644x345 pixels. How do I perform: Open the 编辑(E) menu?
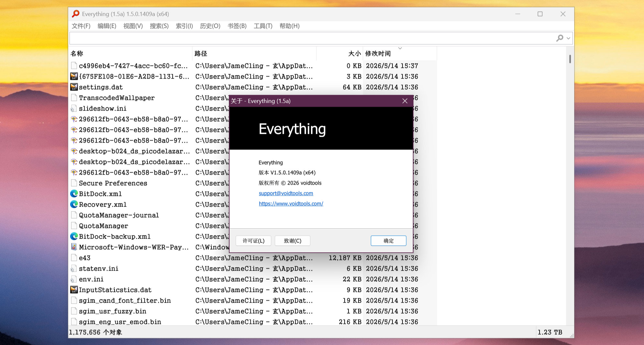(x=107, y=26)
